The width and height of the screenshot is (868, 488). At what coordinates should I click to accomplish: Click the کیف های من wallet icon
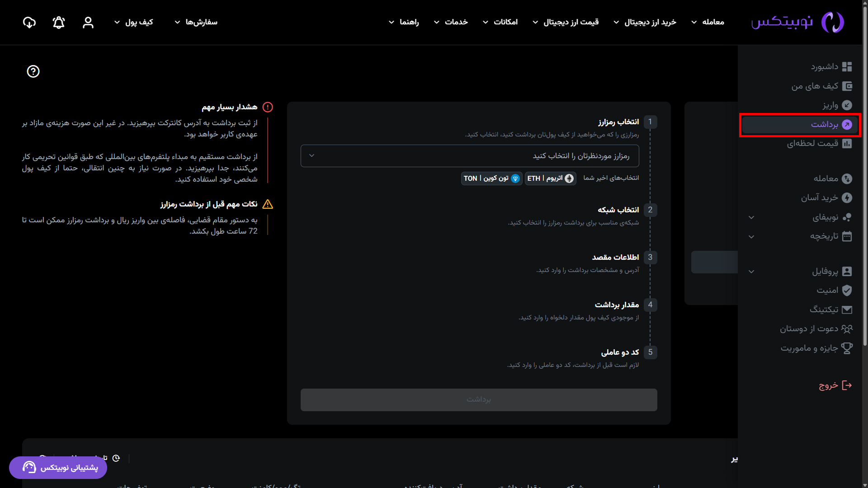[x=847, y=86]
